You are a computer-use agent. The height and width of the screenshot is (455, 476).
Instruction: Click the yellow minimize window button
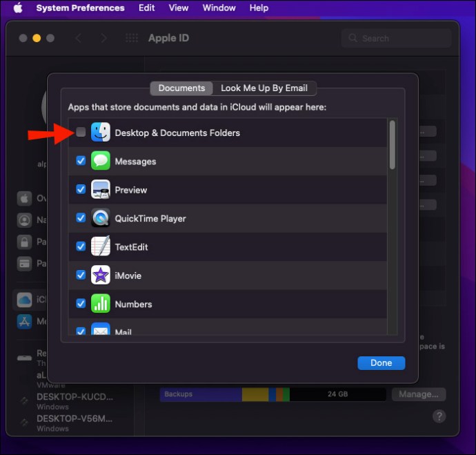click(x=37, y=38)
